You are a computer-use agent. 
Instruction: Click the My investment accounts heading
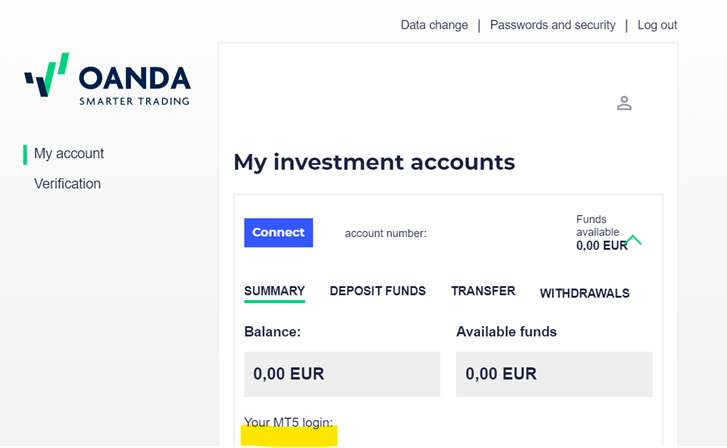[374, 162]
